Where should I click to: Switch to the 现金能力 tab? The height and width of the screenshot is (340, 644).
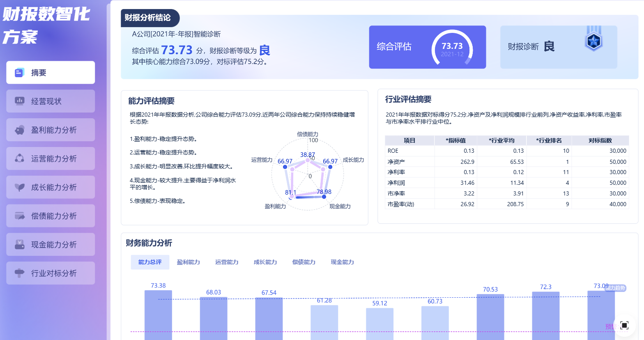343,262
